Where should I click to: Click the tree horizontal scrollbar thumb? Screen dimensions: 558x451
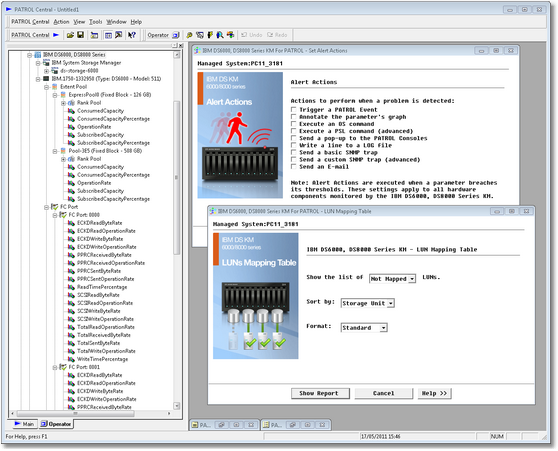75,414
